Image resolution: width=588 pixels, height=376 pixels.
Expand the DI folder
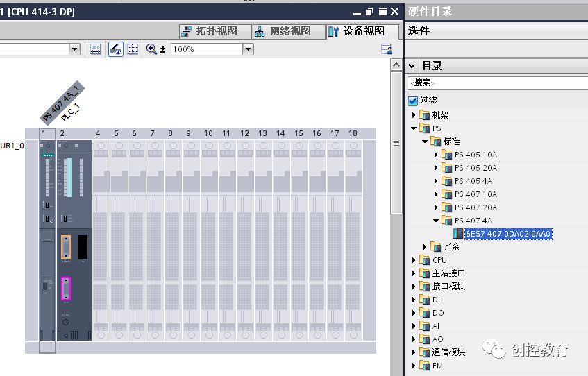click(414, 300)
